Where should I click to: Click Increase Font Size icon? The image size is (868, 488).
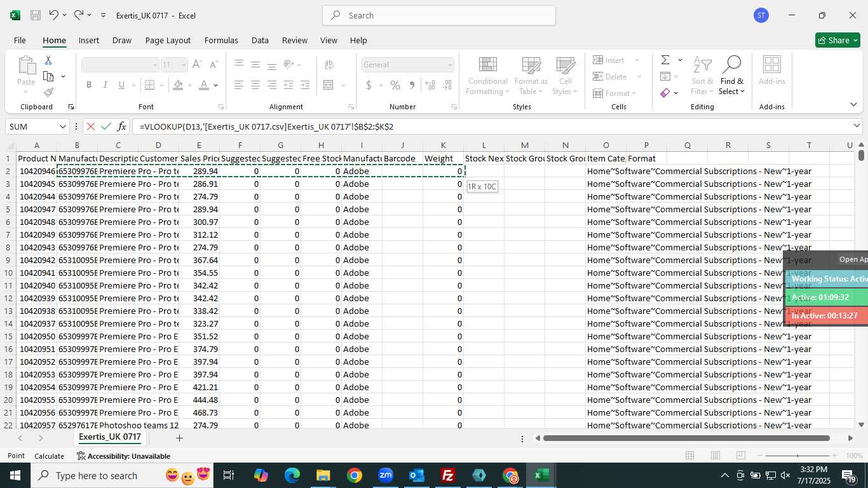pyautogui.click(x=197, y=65)
